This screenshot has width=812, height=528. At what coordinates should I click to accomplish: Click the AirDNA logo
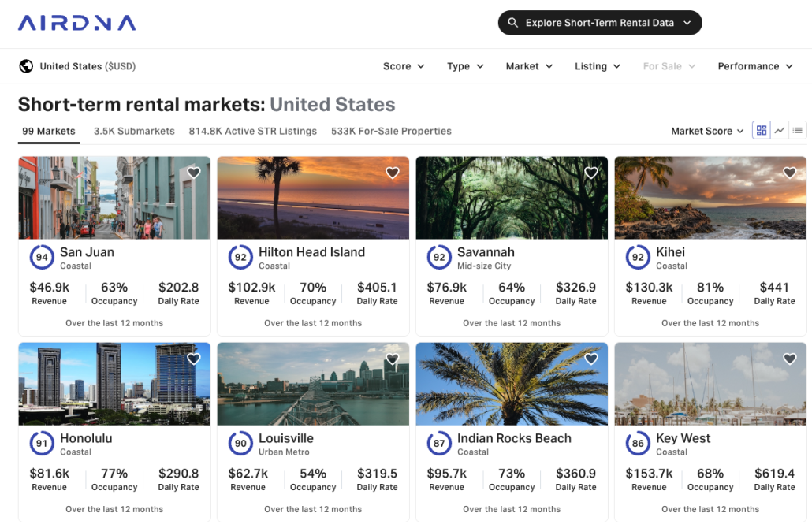[x=77, y=23]
